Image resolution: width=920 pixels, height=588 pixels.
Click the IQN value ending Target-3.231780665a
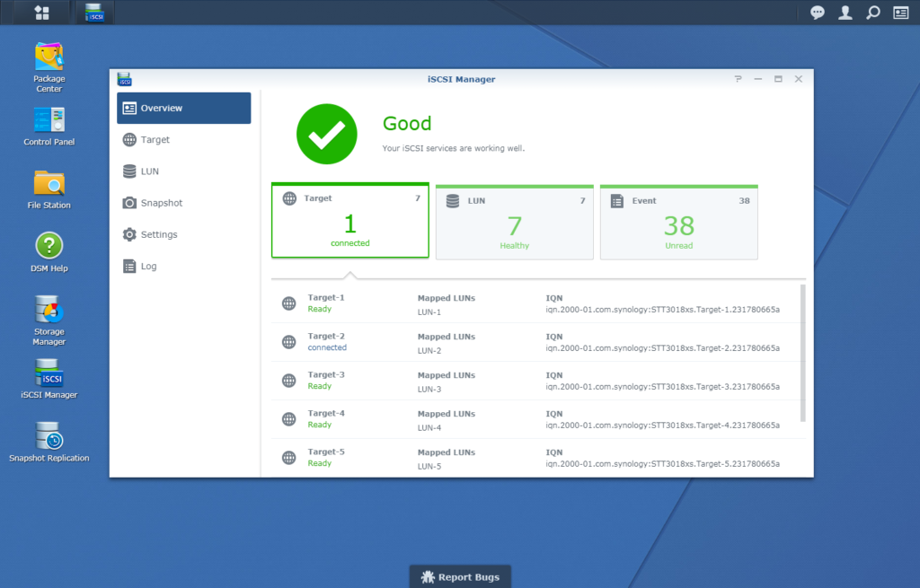click(x=662, y=387)
